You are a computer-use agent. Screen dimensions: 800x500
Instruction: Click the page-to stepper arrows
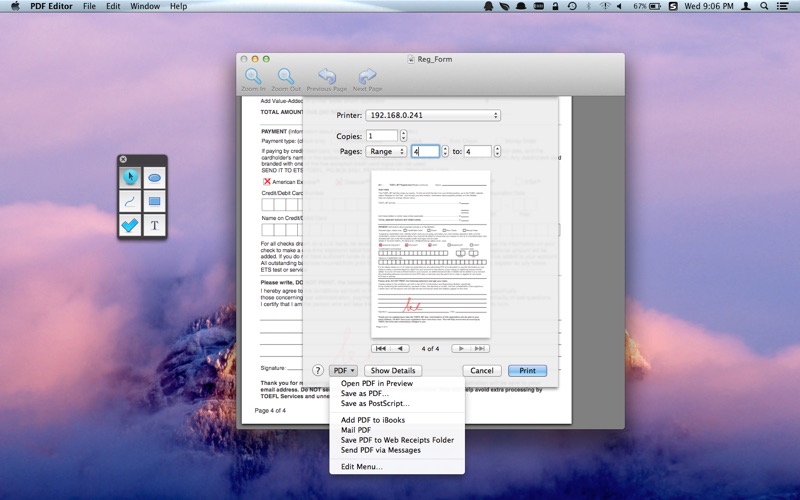(497, 151)
